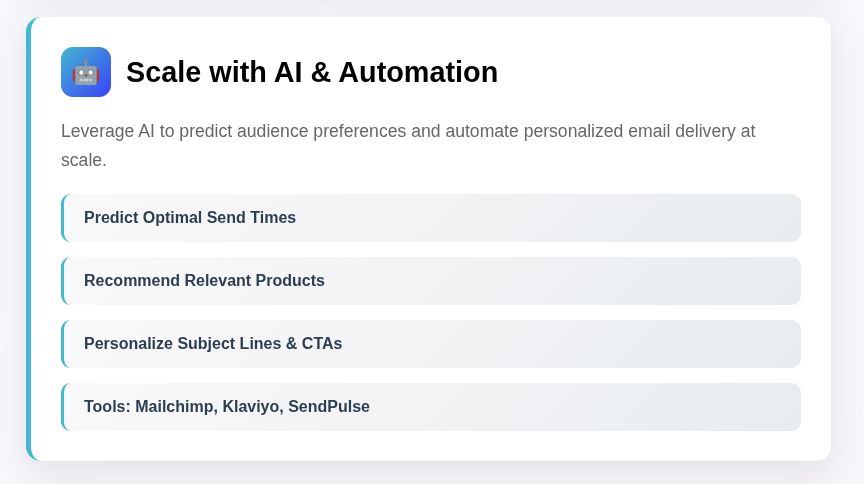
Task: Click the 'Tools: Mailchimp, Klaviyo, SendPulse' row
Action: coord(431,407)
